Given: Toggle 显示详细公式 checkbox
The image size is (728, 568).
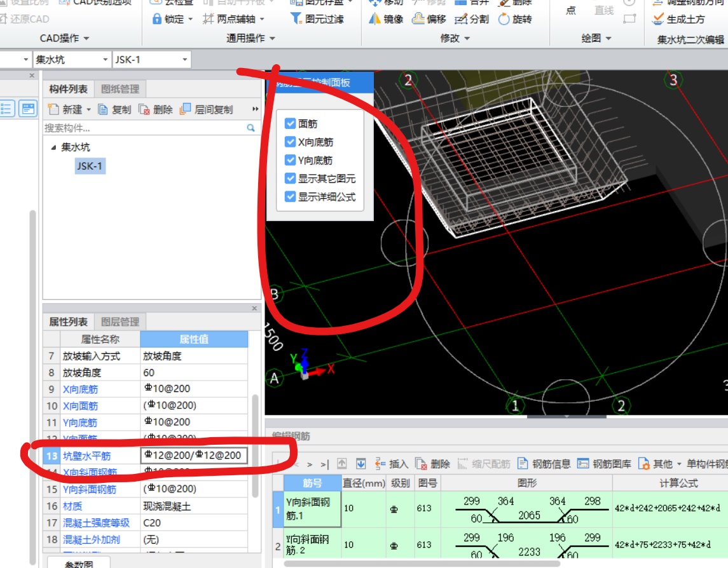Looking at the screenshot, I should pos(290,197).
